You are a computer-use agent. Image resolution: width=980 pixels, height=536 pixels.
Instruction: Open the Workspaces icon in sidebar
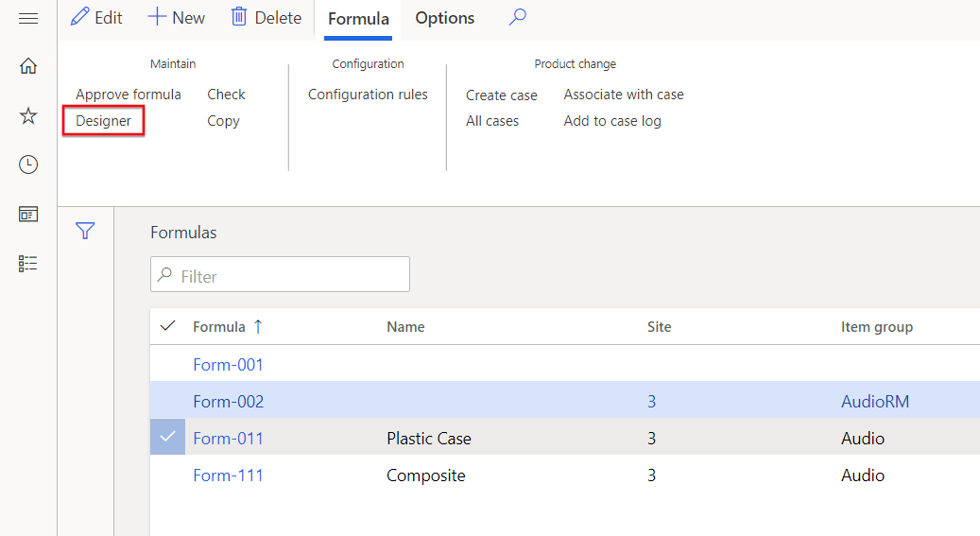pos(28,215)
